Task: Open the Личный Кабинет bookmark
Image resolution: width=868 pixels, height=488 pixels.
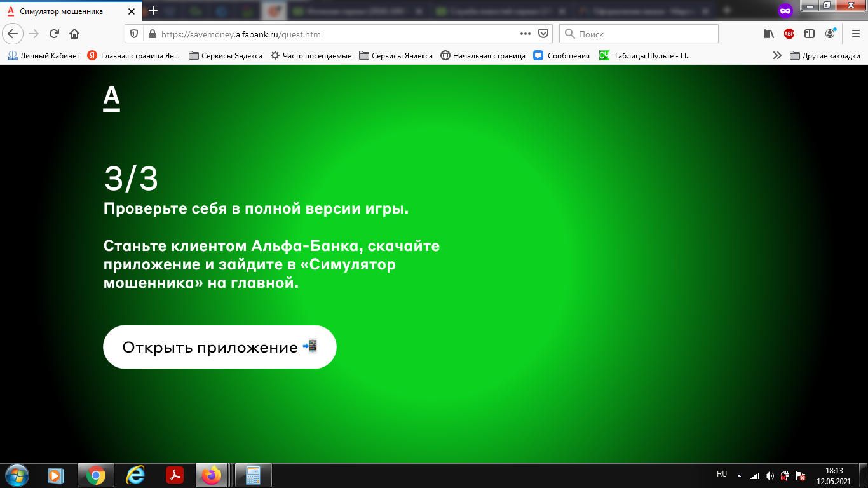Action: [43, 56]
